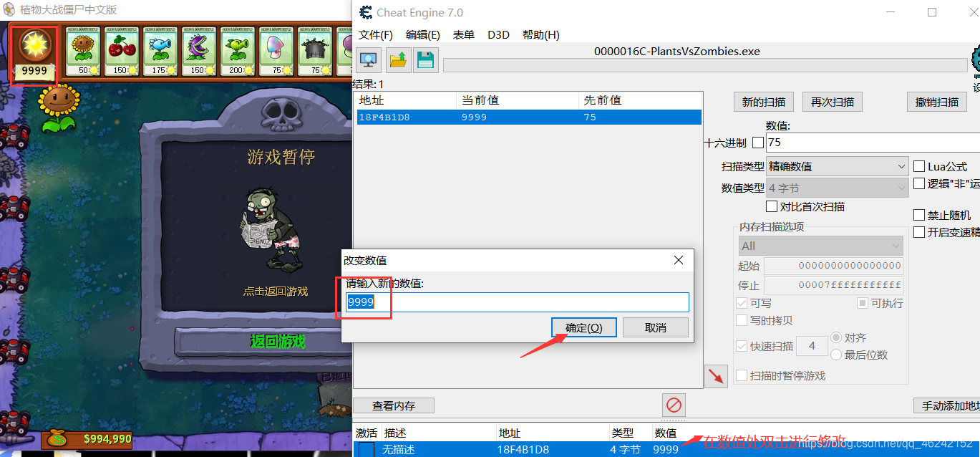Click the 起始 start address field
This screenshot has width=980, height=457.
click(833, 266)
